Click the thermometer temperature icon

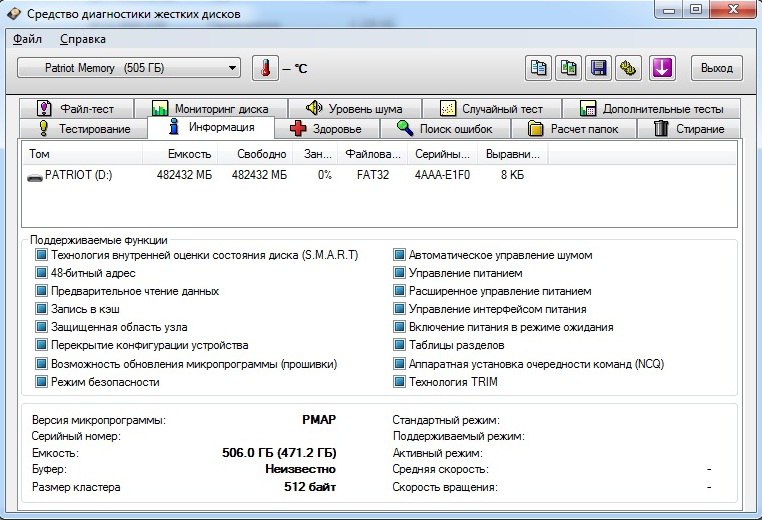pos(265,68)
